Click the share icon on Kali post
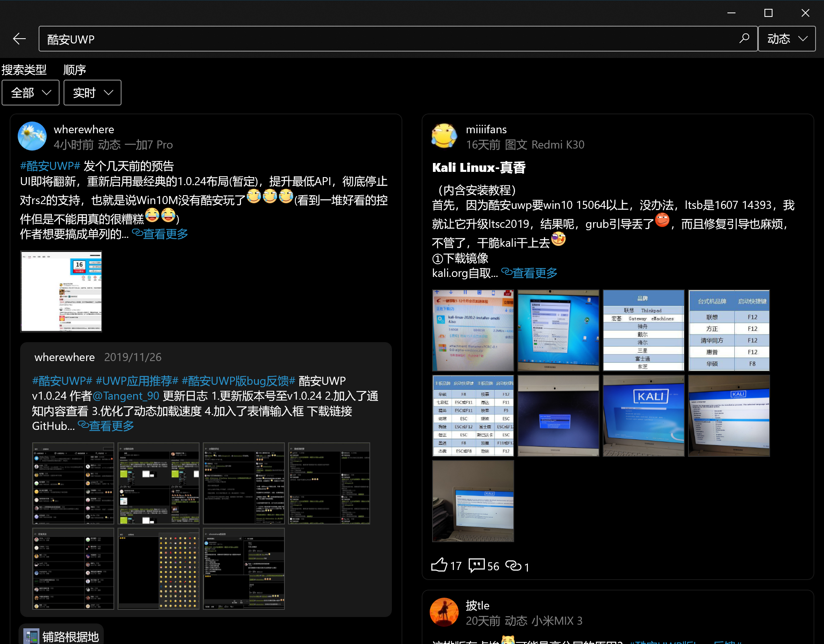Image resolution: width=824 pixels, height=644 pixels. [x=513, y=565]
